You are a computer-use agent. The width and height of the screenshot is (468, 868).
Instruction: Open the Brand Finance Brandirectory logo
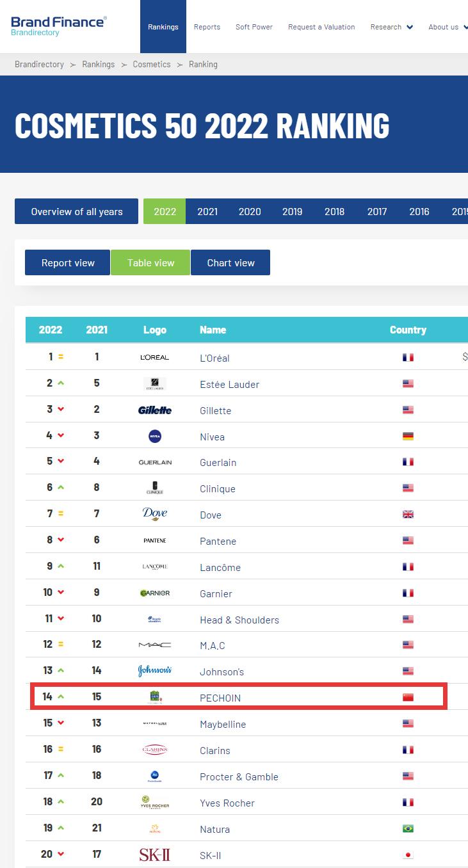59,26
